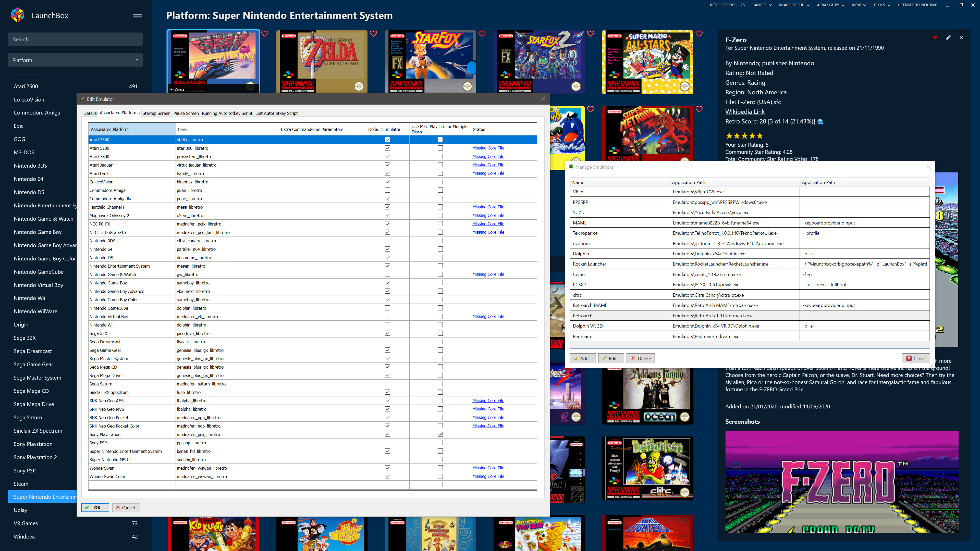Close the F-Zero details panel
This screenshot has width=980, height=551.
point(961,38)
